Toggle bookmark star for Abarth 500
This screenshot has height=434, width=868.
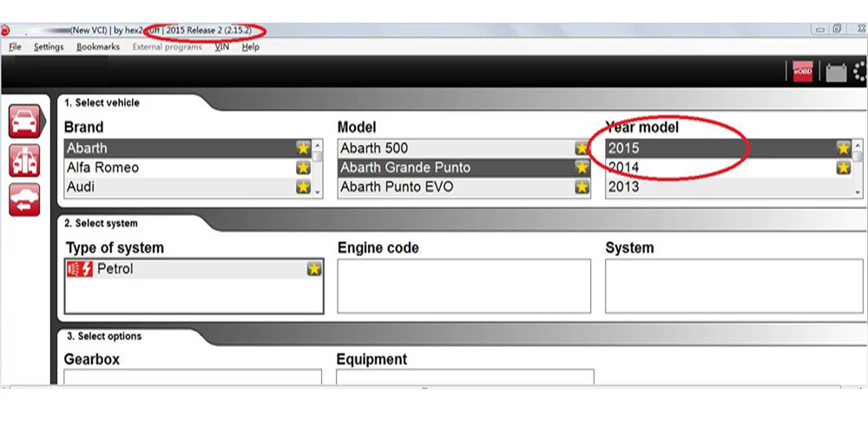coord(582,148)
